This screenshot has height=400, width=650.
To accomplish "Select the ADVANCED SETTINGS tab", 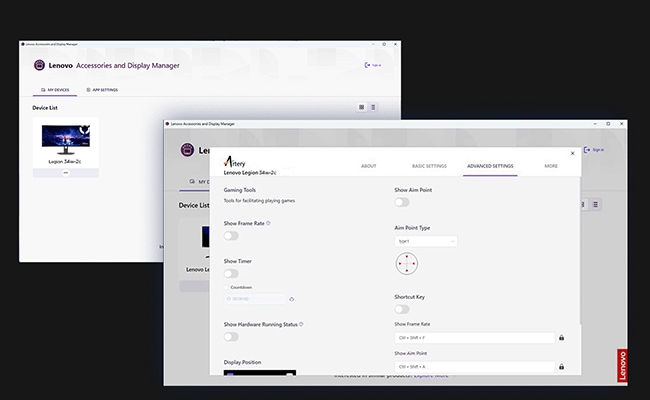I will click(490, 166).
